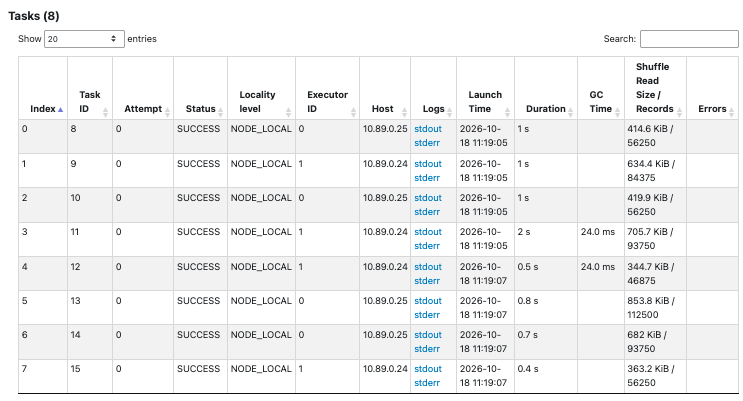Select shuffle read cell 682 KiB / 93750

655,342
